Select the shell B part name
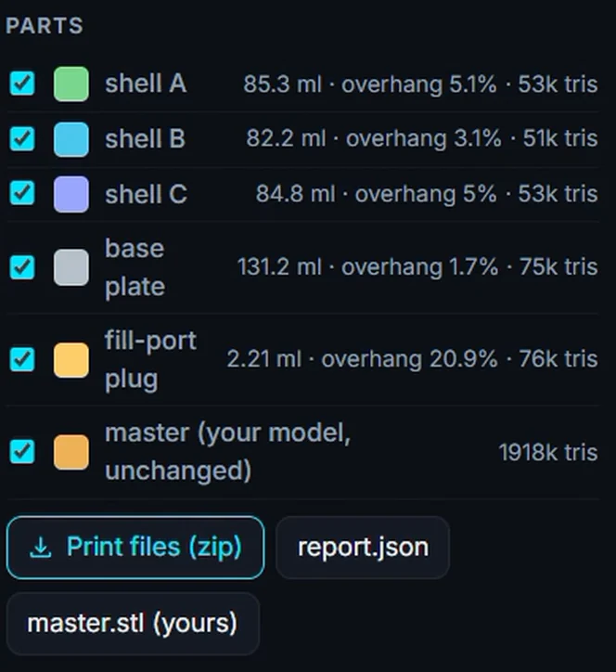The height and width of the screenshot is (672, 616). (x=146, y=138)
